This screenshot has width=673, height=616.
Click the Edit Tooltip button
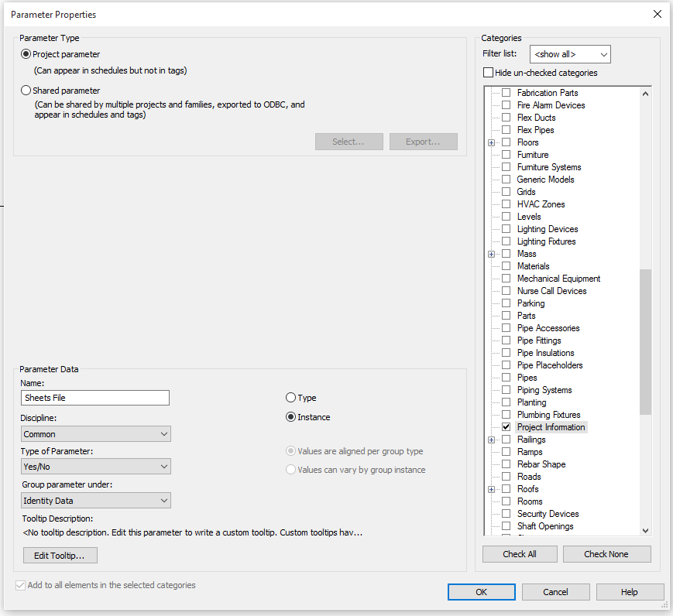click(60, 555)
